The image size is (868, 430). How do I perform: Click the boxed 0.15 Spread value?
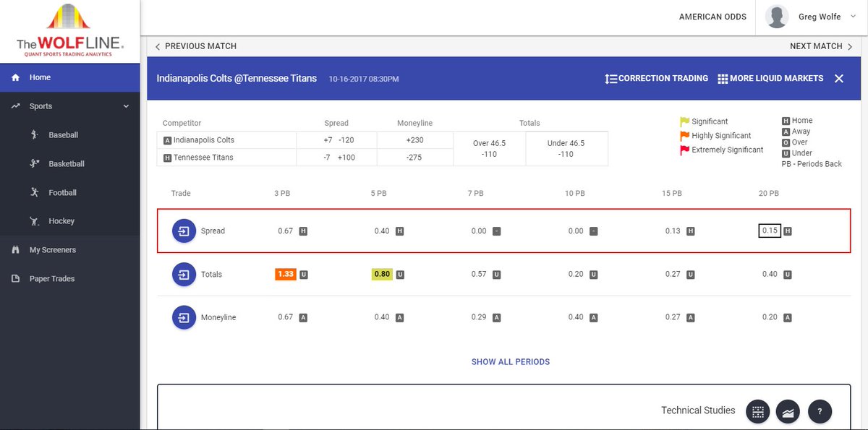770,231
